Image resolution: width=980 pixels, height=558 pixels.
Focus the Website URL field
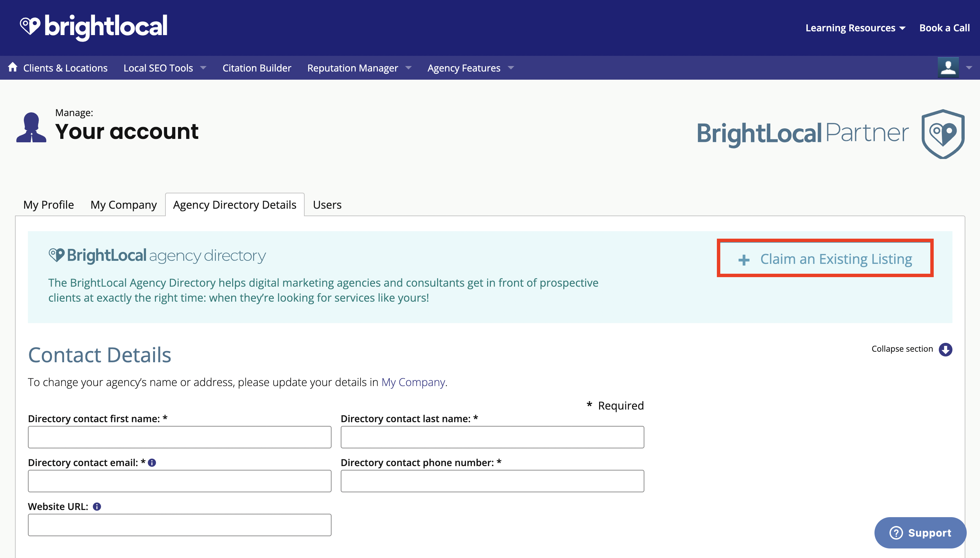pos(180,525)
